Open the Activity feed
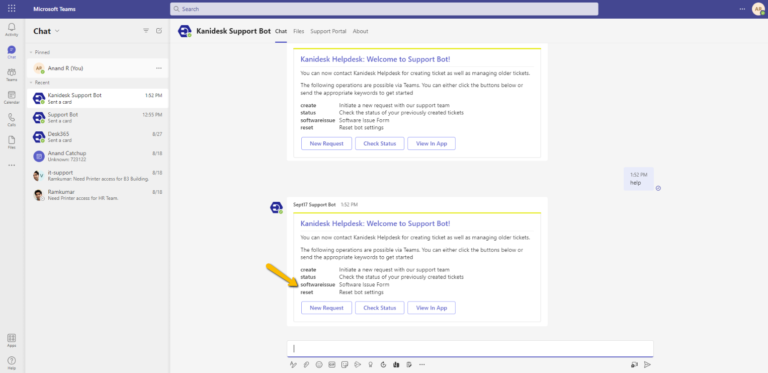 click(x=11, y=29)
